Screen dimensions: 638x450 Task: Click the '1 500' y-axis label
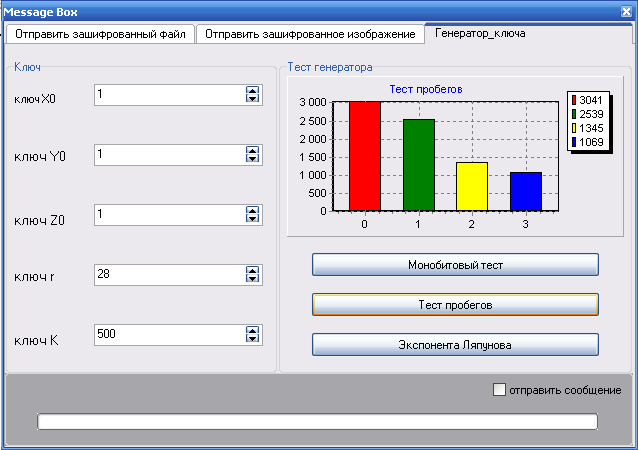pos(313,157)
